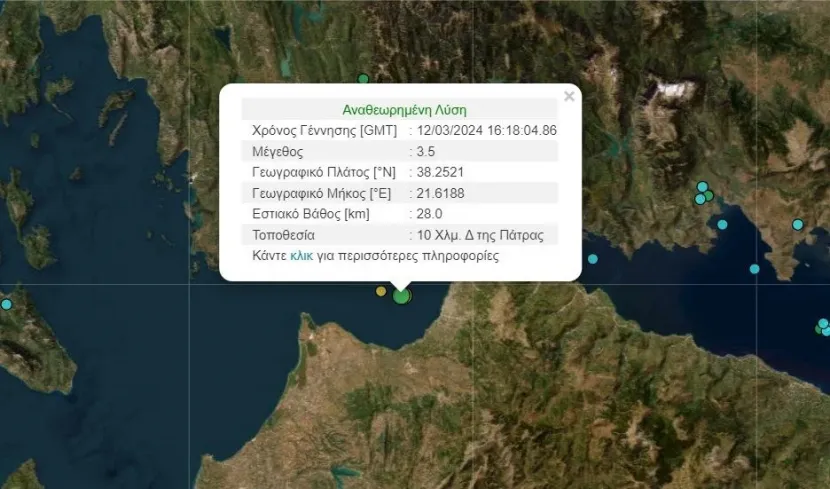Click the 'Εστιακό Βάθος [km]' label
Viewport: 830px width, 489px height.
pos(311,214)
